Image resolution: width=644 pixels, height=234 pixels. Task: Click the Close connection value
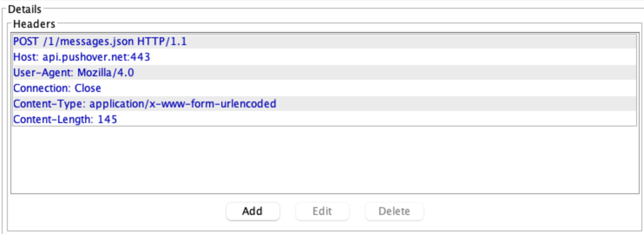(x=88, y=88)
